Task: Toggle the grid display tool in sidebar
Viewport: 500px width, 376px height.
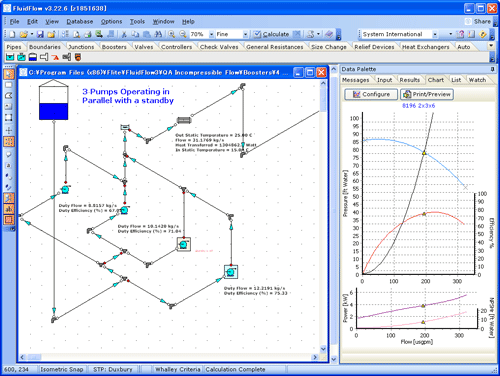Action: click(x=9, y=142)
